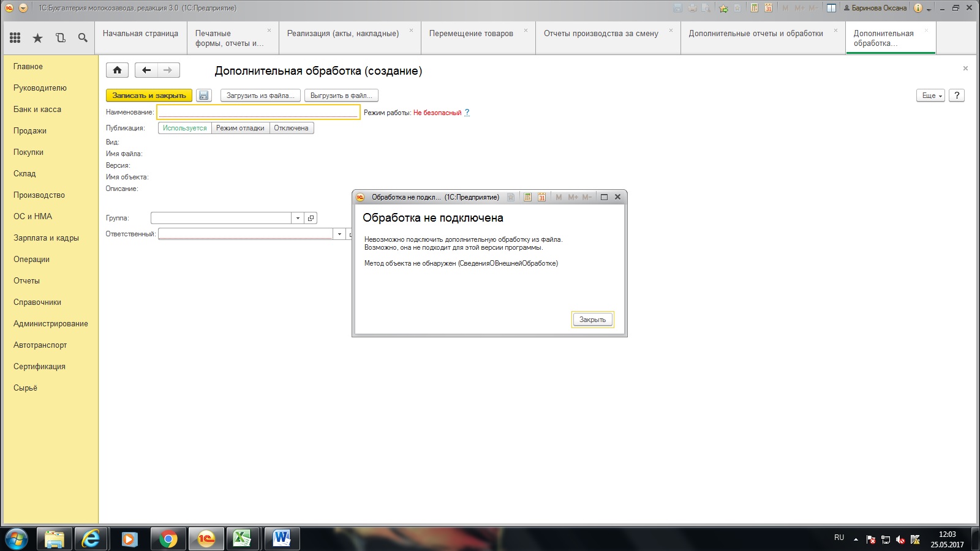Add to favorites green-arrow star icon
This screenshot has height=551, width=980.
click(x=723, y=8)
